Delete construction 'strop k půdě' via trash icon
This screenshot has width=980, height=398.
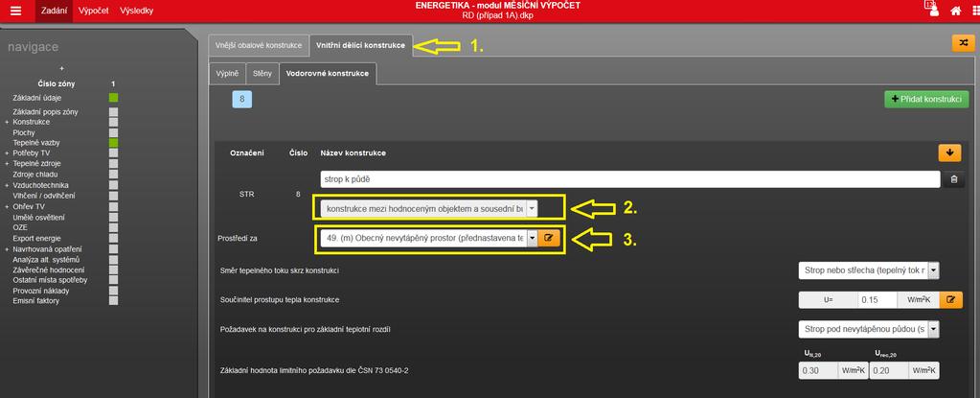(954, 179)
